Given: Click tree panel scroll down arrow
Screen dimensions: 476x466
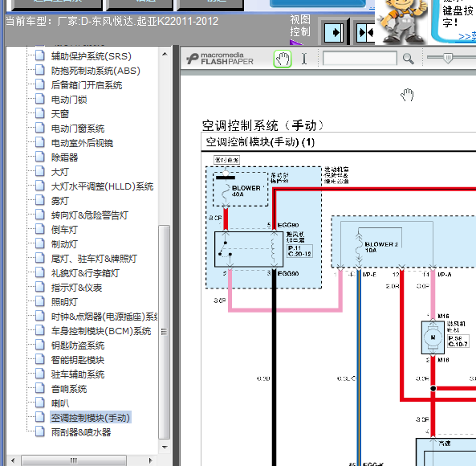Looking at the screenshot, I should click(165, 447).
